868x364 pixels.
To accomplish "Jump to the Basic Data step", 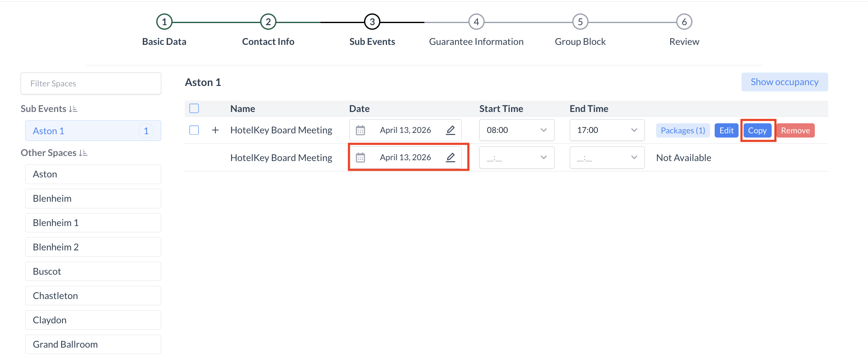I will pos(164,22).
